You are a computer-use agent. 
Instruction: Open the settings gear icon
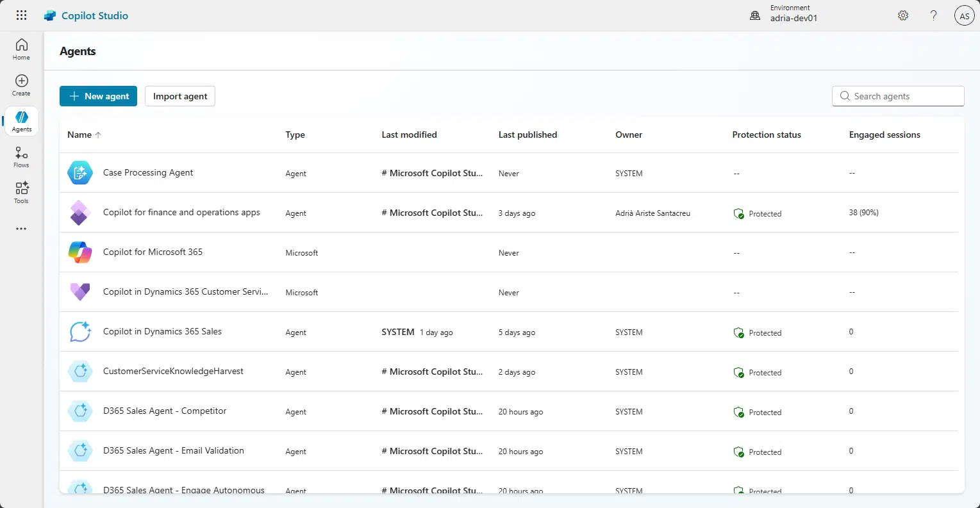click(903, 15)
